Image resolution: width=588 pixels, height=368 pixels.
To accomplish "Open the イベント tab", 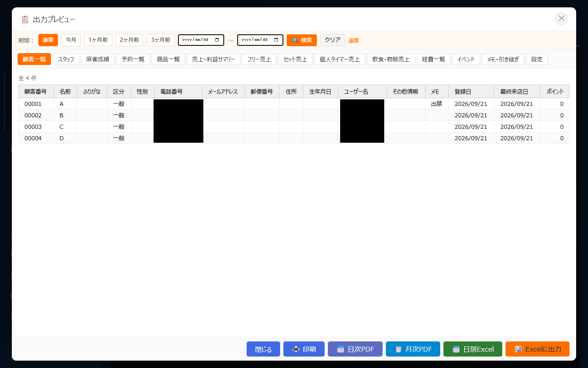I will pos(466,59).
